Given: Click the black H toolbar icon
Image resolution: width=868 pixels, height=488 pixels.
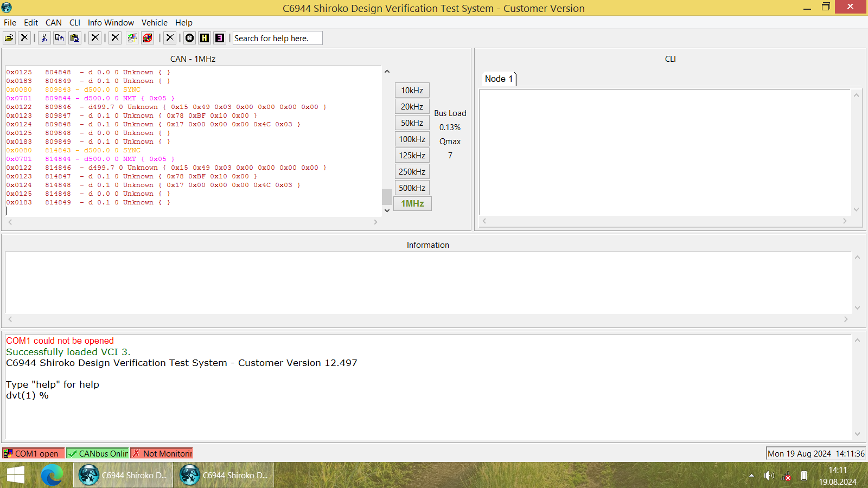Looking at the screenshot, I should [205, 38].
